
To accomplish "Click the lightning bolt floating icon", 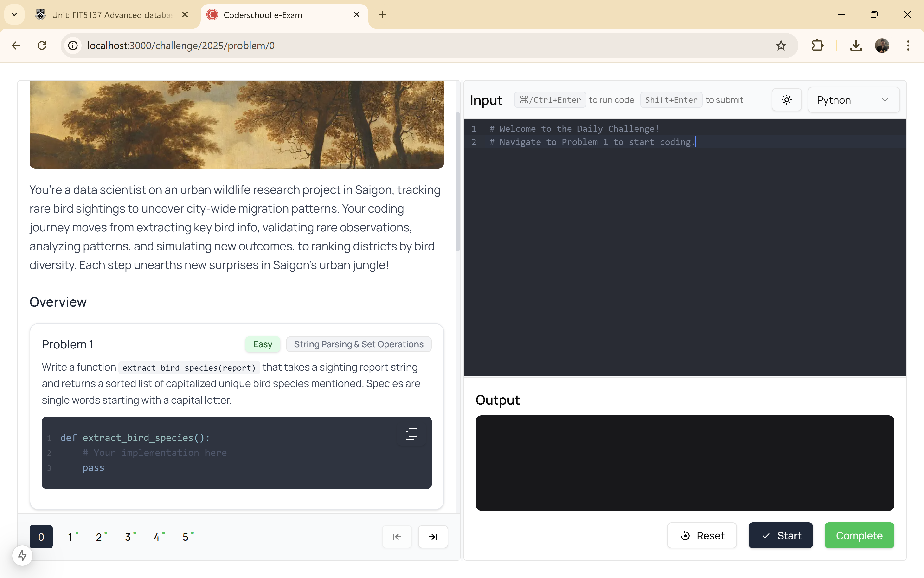I will tap(22, 555).
